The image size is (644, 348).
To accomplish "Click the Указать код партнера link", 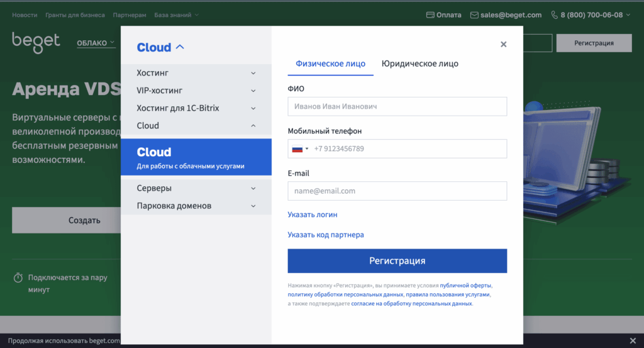I will [x=326, y=235].
